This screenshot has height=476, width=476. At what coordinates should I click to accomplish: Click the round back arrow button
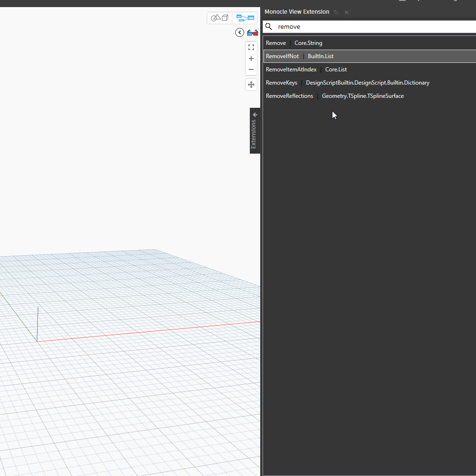239,33
